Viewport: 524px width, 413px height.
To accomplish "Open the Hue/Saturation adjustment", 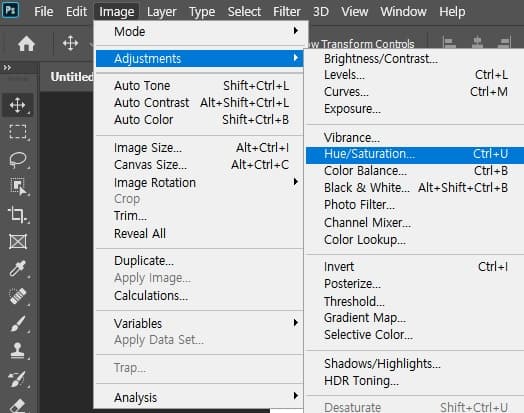I will pos(415,154).
